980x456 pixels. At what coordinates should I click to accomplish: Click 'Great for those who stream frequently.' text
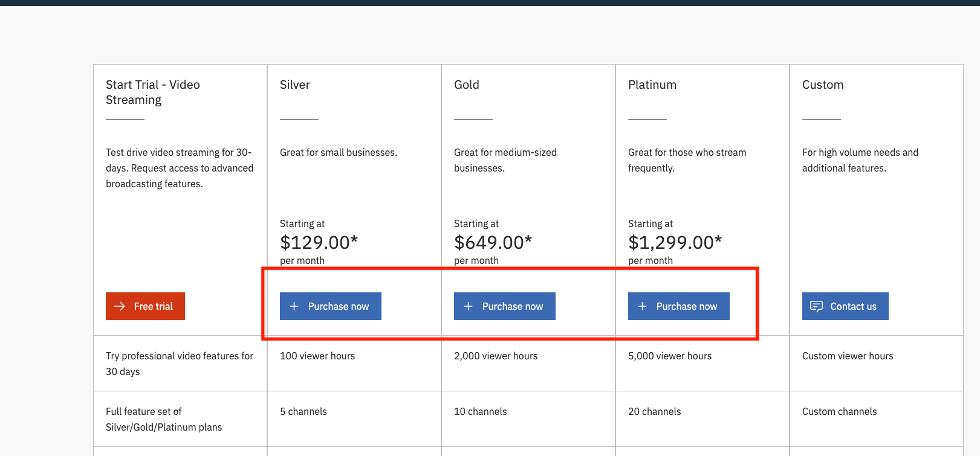point(687,160)
